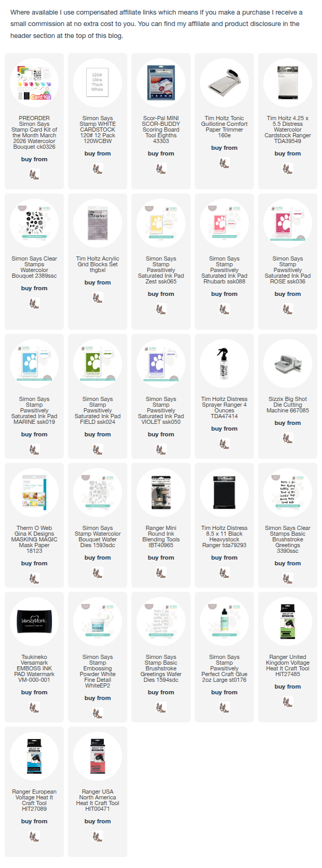The width and height of the screenshot is (322, 868).
Task: Click store icon under Ranger USA Heat Tool
Action: tap(98, 836)
